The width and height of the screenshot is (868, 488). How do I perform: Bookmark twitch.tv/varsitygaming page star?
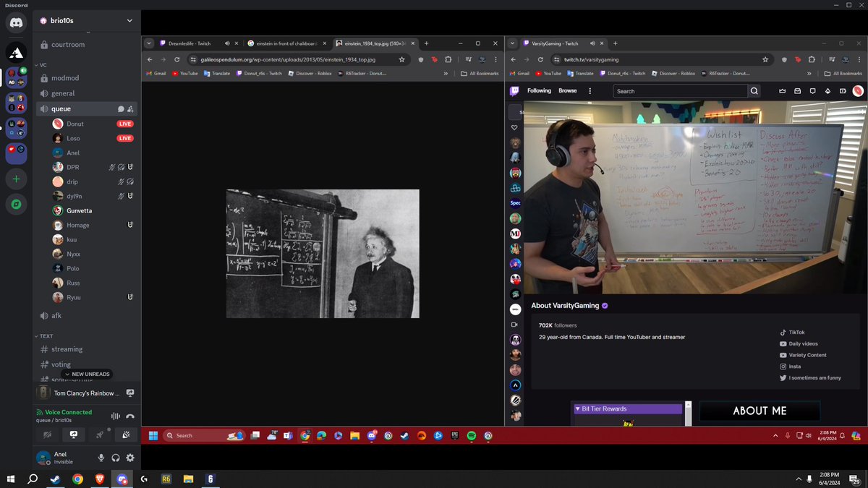click(765, 59)
